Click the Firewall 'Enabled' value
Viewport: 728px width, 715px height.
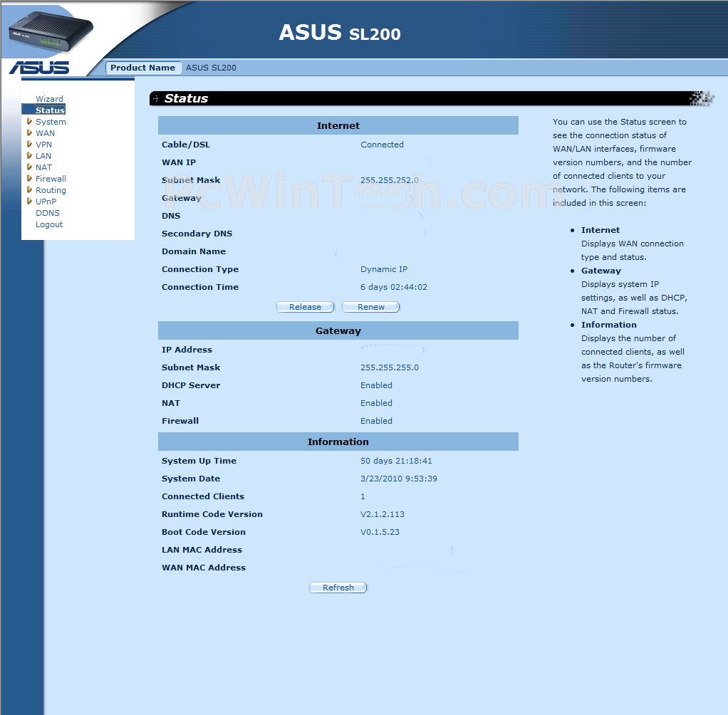377,421
